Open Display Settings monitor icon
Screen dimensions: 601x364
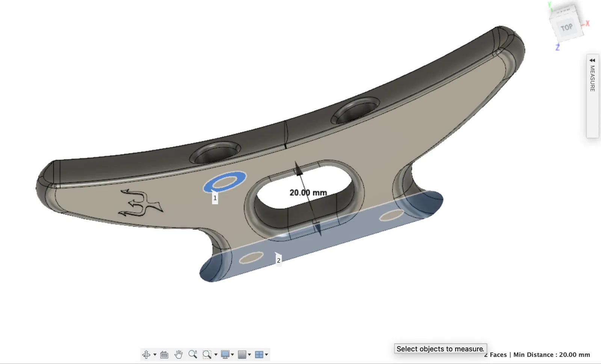click(x=225, y=354)
